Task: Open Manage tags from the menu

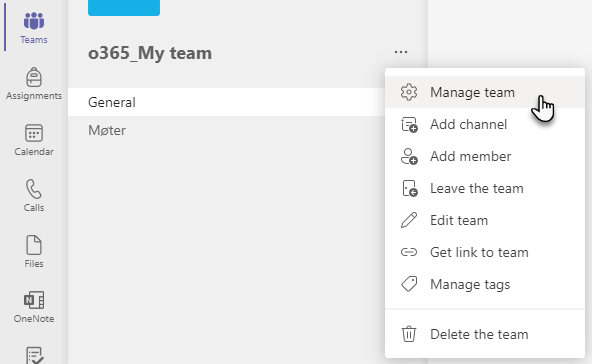Action: (x=485, y=284)
